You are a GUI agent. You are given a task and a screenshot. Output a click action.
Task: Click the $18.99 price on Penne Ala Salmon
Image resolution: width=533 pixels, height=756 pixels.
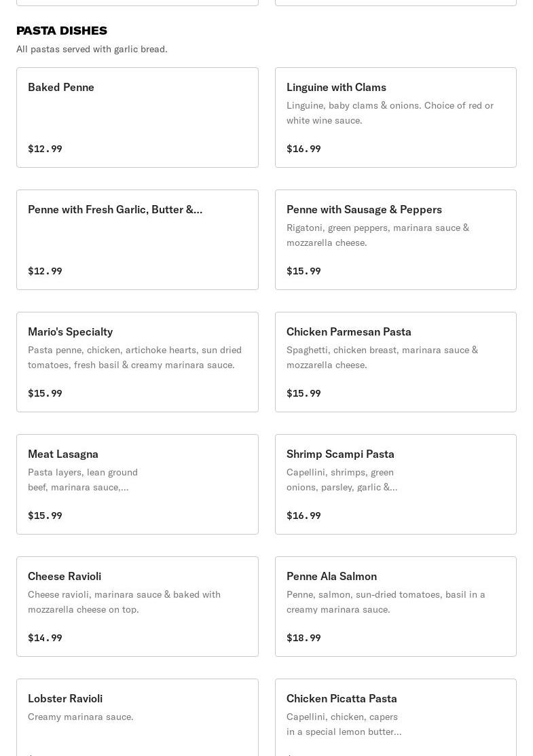(304, 638)
